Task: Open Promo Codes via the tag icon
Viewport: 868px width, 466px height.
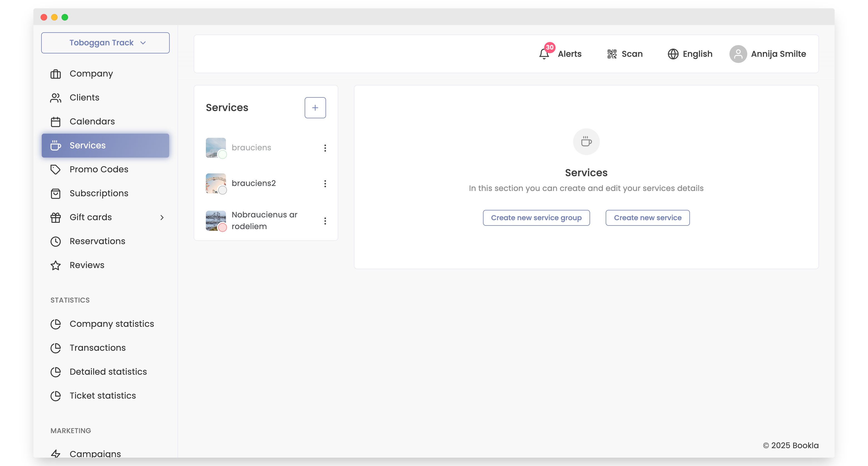Action: tap(56, 169)
